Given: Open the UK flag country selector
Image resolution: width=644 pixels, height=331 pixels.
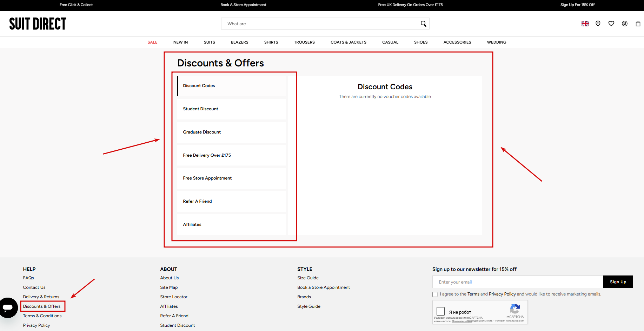Looking at the screenshot, I should click(585, 24).
